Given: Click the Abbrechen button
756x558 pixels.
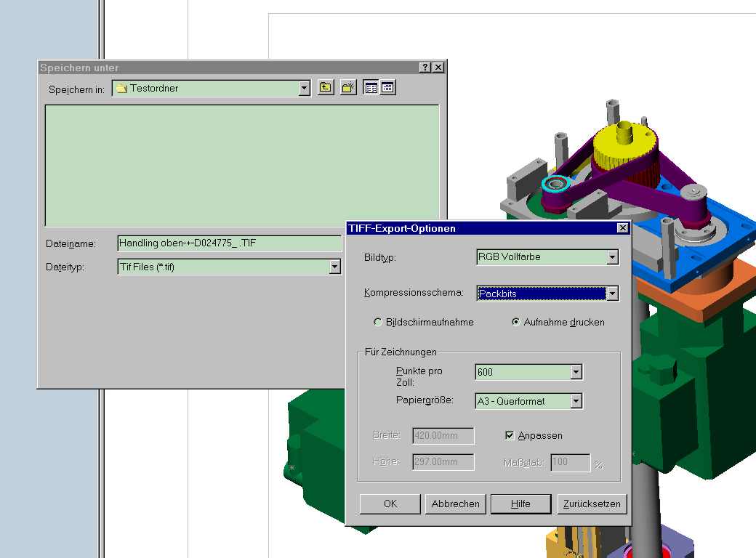Looking at the screenshot, I should [x=456, y=504].
